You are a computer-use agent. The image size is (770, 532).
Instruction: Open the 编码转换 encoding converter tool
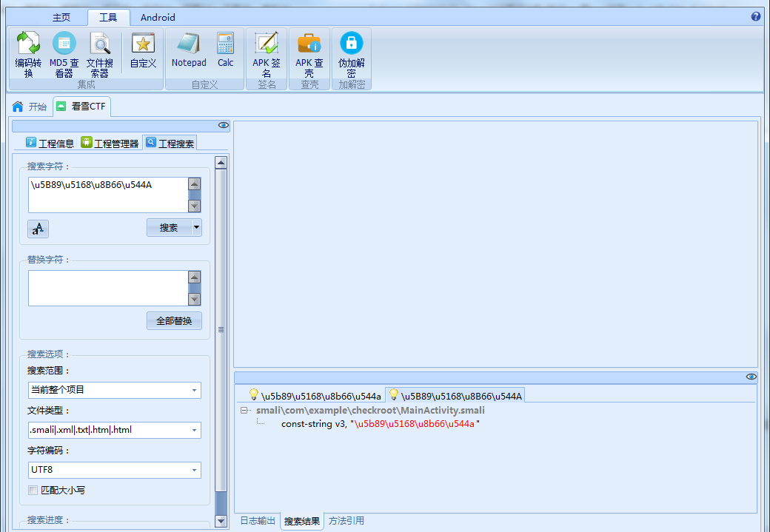(28, 54)
